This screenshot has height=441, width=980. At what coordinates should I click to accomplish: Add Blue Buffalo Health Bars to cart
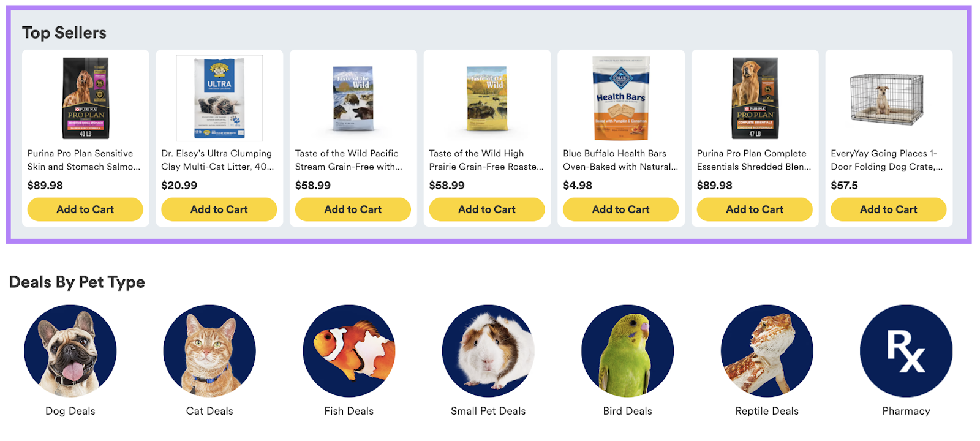tap(620, 209)
